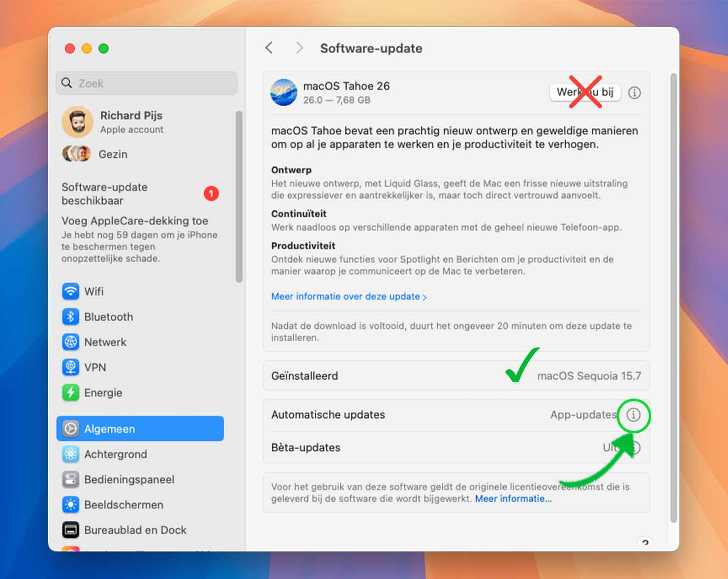Image resolution: width=728 pixels, height=579 pixels.
Task: Open Meer informatie… license link
Action: click(513, 499)
